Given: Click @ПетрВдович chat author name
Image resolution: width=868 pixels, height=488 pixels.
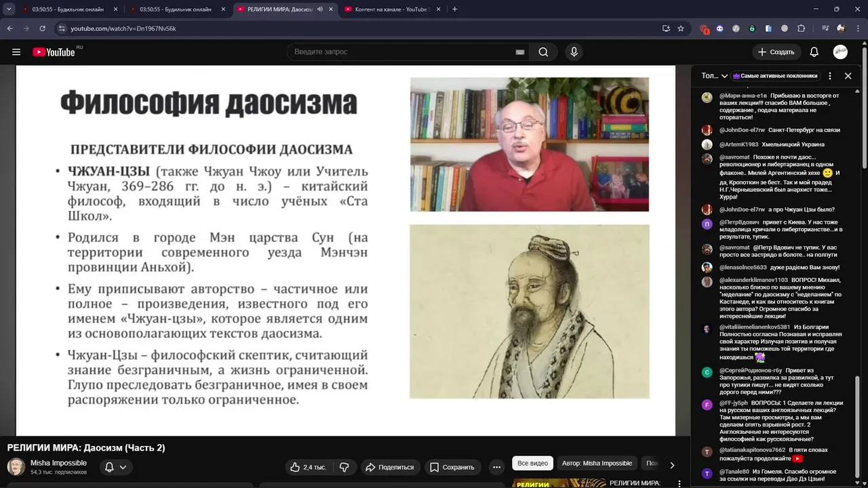Looking at the screenshot, I should [739, 222].
